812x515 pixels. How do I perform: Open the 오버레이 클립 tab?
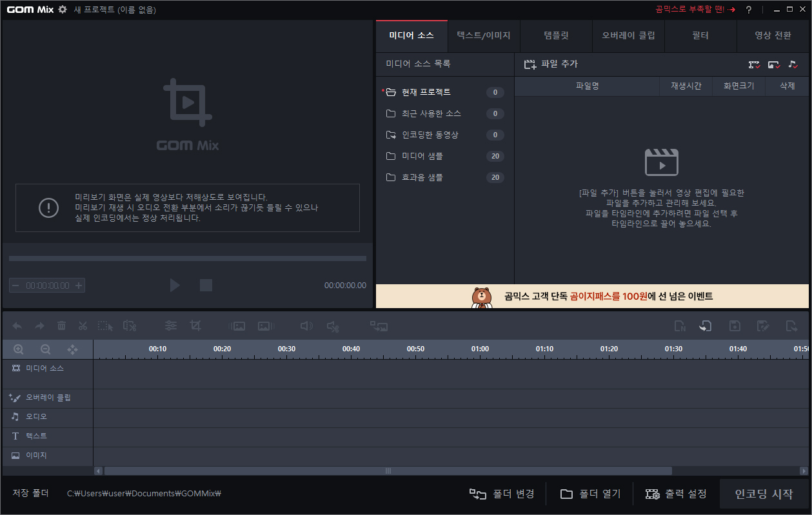coord(628,36)
